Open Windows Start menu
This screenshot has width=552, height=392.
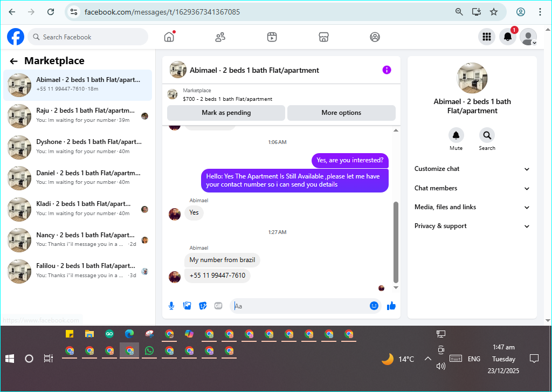pyautogui.click(x=10, y=359)
